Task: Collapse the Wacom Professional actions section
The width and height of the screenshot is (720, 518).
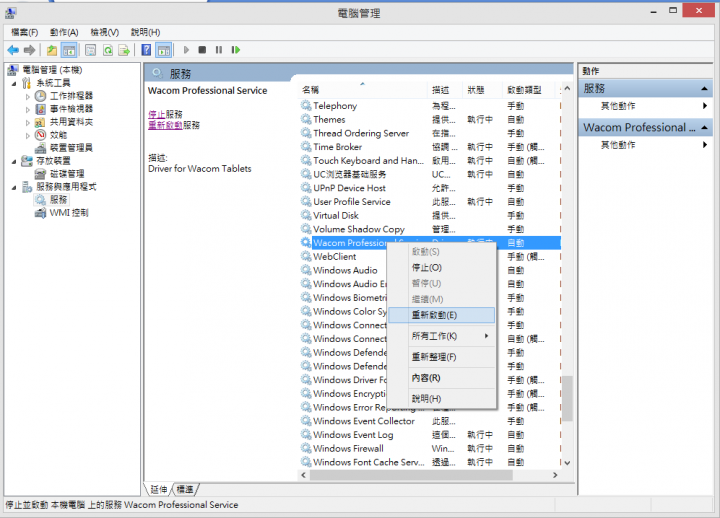Action: [x=704, y=127]
